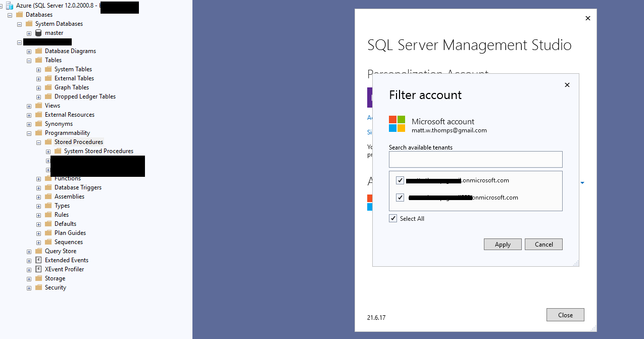Click the Assemblies folder icon

point(48,197)
